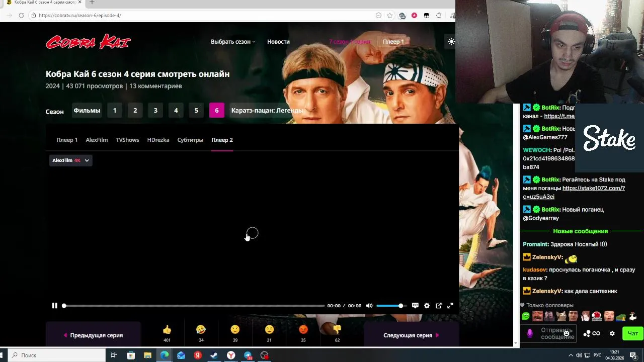The height and width of the screenshot is (362, 644).
Task: Click the Windows Поиск search box
Action: click(55, 355)
